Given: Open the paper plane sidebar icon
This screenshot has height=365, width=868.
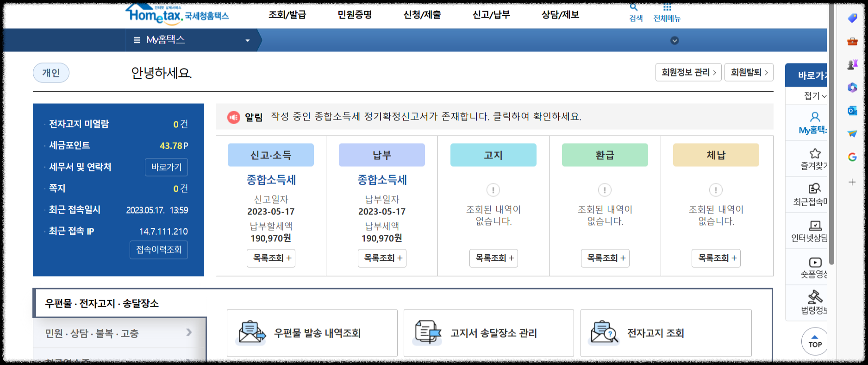Looking at the screenshot, I should point(852,134).
